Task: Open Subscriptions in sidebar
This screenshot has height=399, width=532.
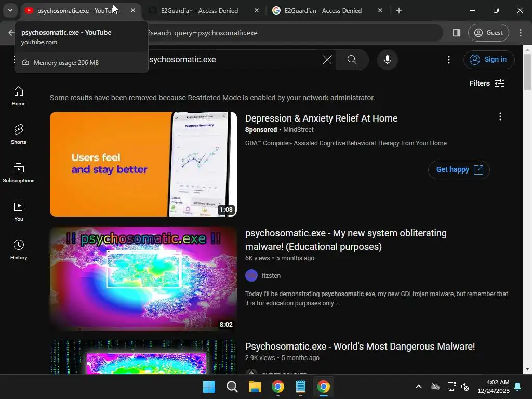Action: [19, 173]
